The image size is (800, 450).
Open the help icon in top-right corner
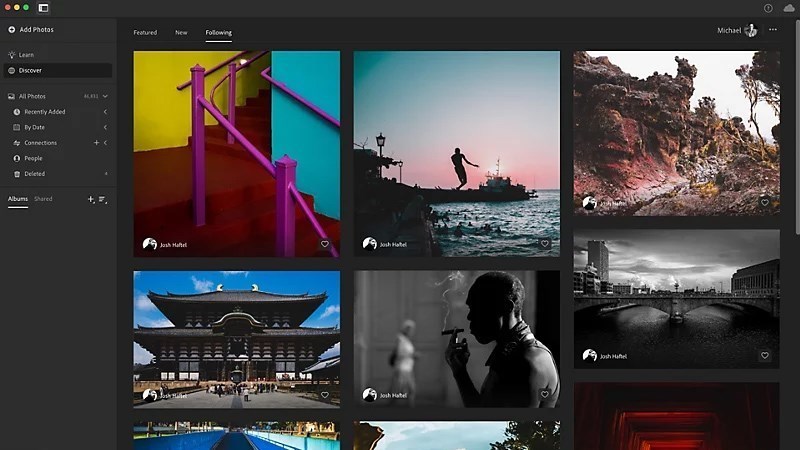click(x=768, y=8)
